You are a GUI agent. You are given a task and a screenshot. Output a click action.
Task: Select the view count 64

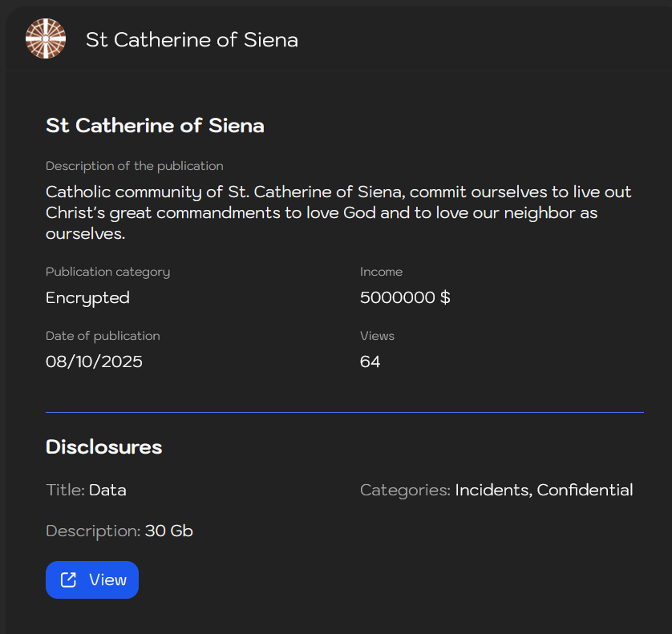tap(370, 361)
